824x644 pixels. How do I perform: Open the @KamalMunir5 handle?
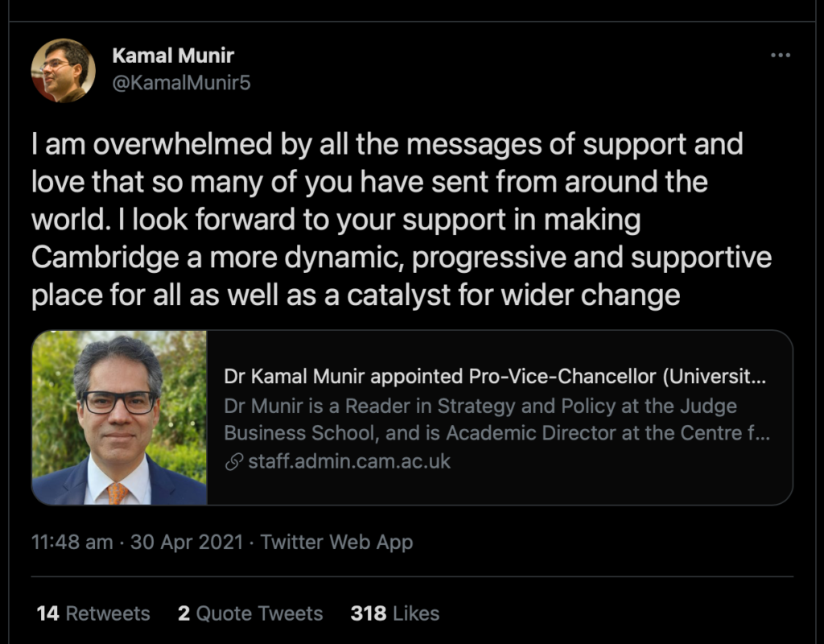coord(181,83)
